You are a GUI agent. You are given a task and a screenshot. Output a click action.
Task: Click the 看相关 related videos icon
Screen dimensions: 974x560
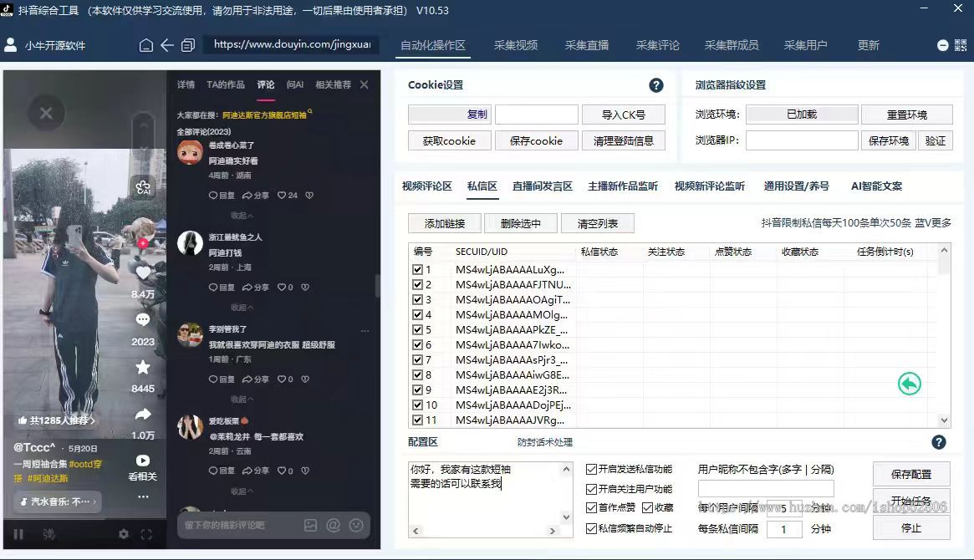143,461
